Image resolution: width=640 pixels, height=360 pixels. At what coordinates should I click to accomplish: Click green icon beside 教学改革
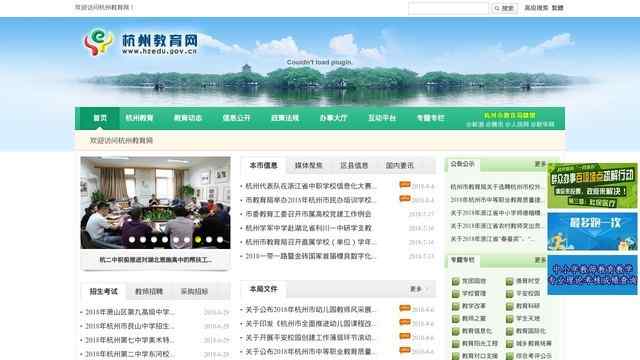click(456, 306)
